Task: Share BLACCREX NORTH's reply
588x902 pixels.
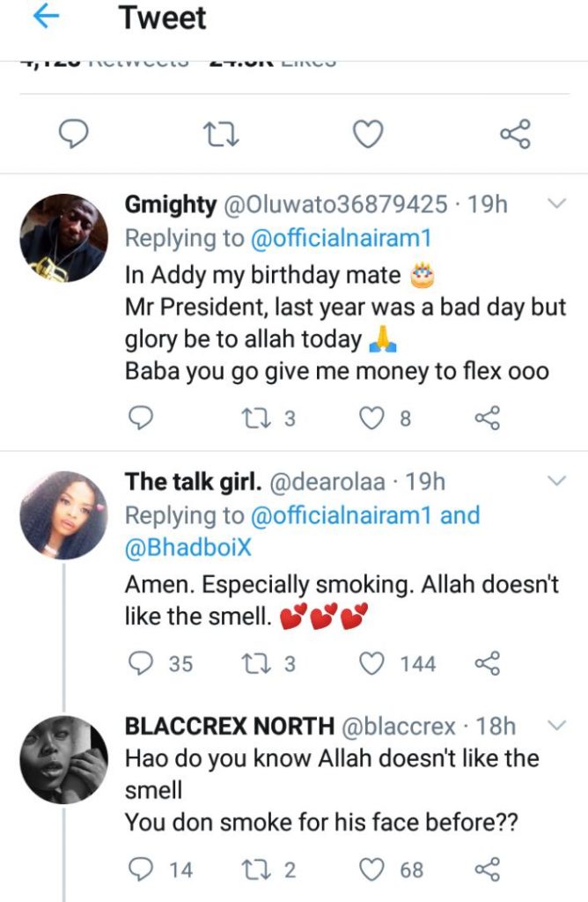Action: (487, 870)
